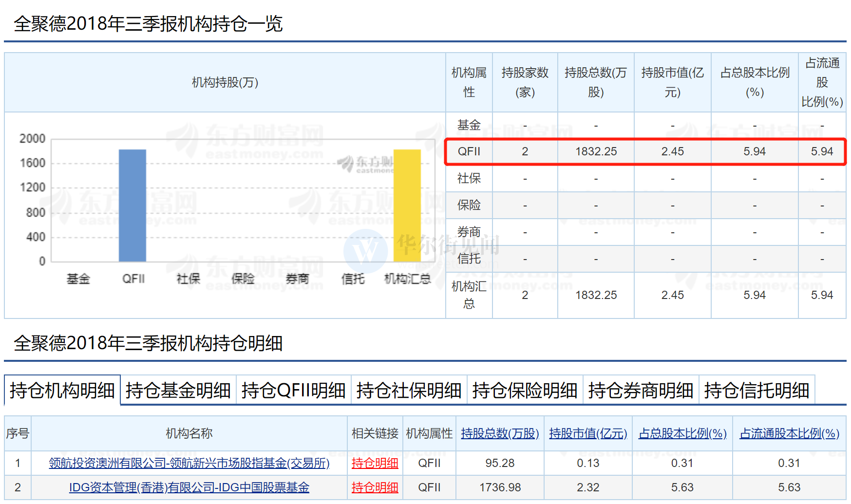Click the 持股总数(万股) summary column header
This screenshot has width=851, height=504.
[x=596, y=82]
